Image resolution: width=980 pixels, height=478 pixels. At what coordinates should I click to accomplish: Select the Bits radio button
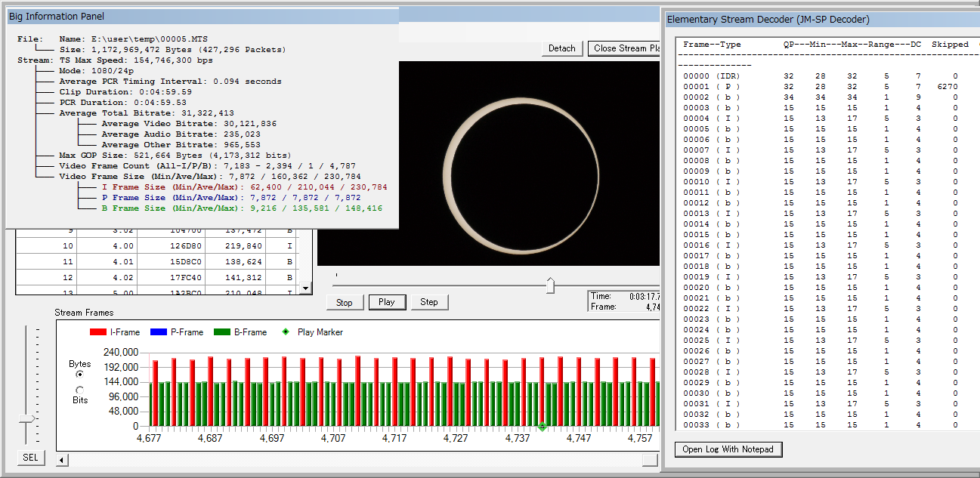80,390
